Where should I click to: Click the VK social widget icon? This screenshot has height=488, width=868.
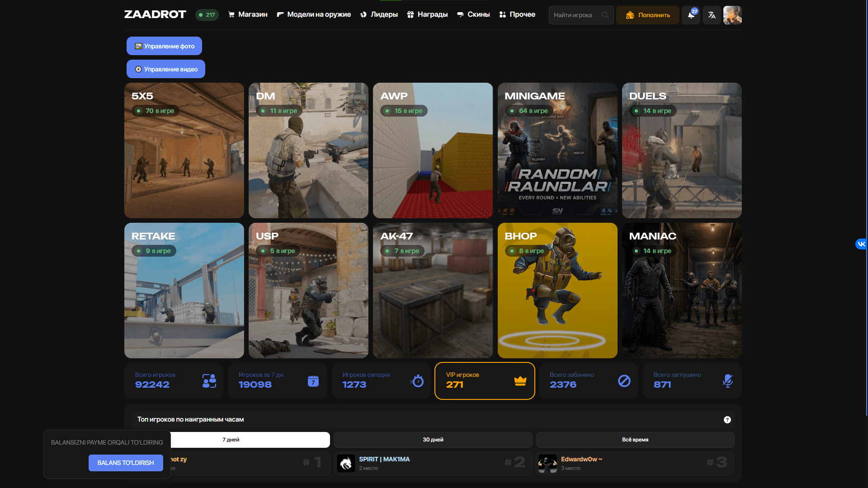click(x=861, y=244)
